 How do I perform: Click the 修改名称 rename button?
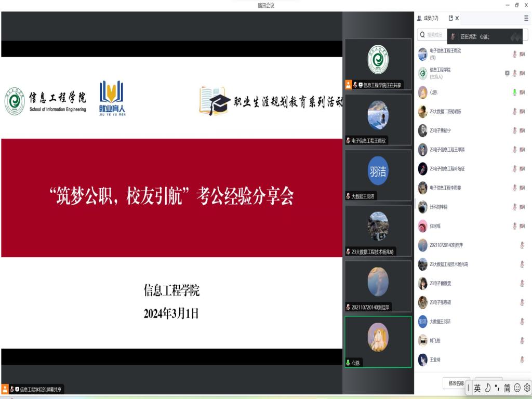[456, 383]
